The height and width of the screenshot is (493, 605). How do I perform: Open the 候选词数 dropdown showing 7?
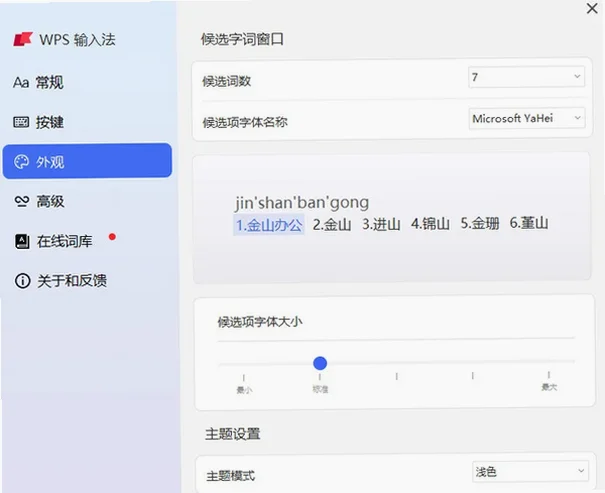coord(526,77)
